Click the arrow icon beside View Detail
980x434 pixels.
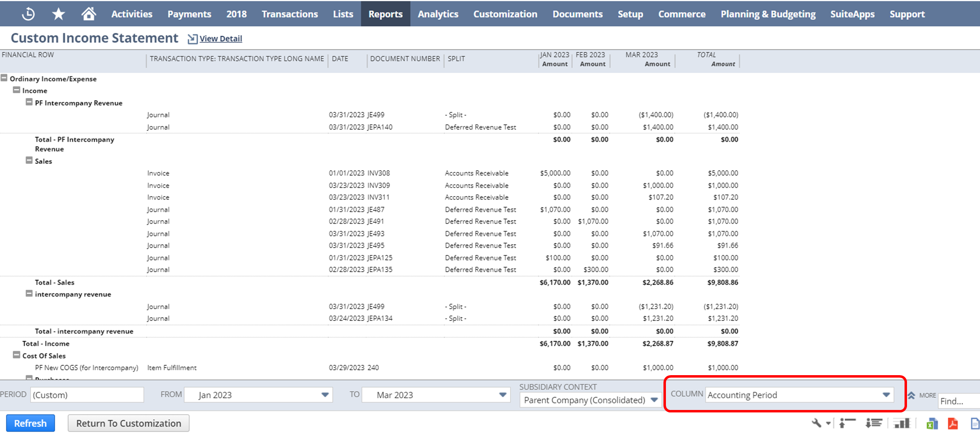[x=193, y=39]
